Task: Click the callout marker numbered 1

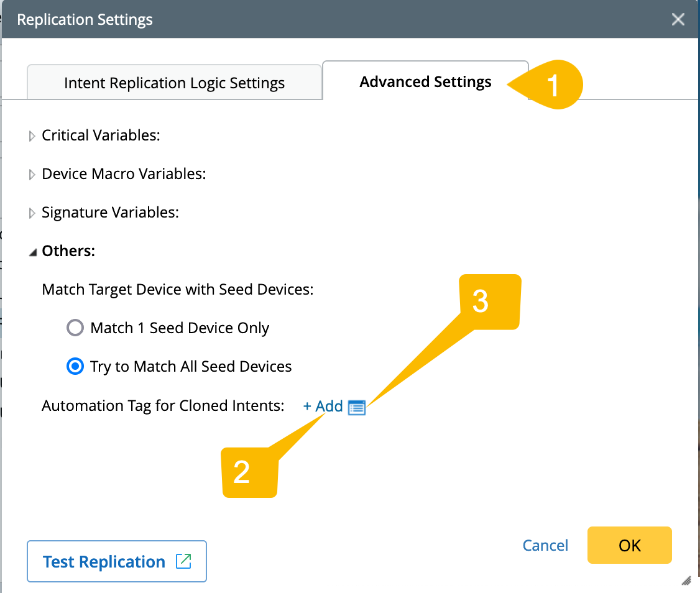Action: [553, 85]
